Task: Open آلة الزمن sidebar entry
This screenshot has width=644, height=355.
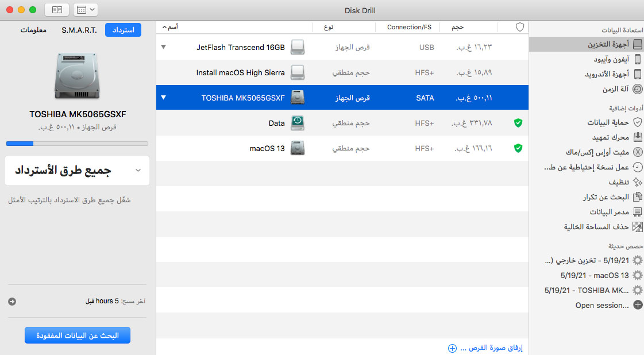Action: click(x=616, y=89)
